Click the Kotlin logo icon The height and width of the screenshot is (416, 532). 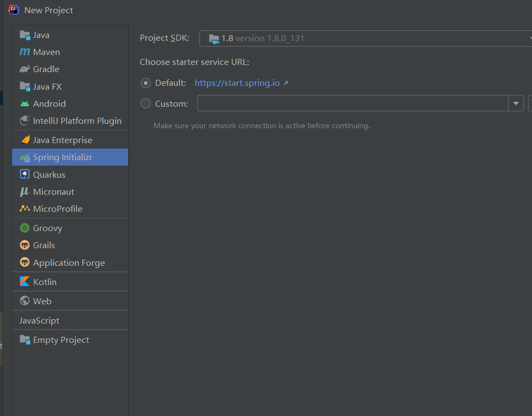[x=25, y=281]
